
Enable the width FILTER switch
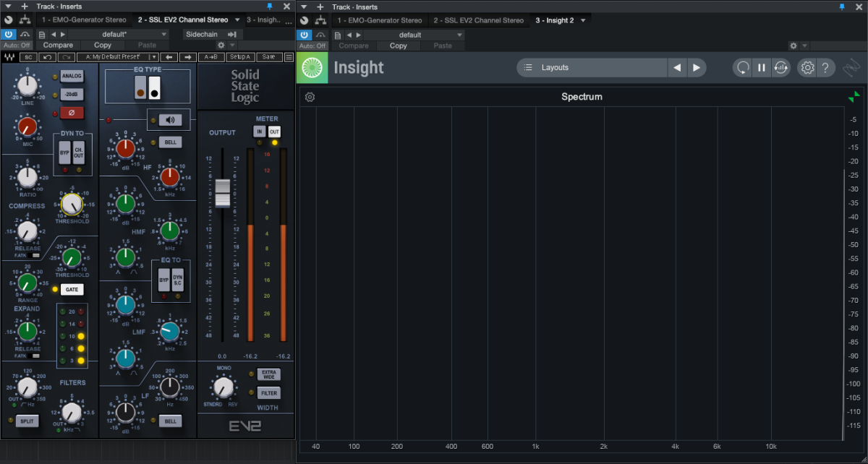tap(268, 393)
